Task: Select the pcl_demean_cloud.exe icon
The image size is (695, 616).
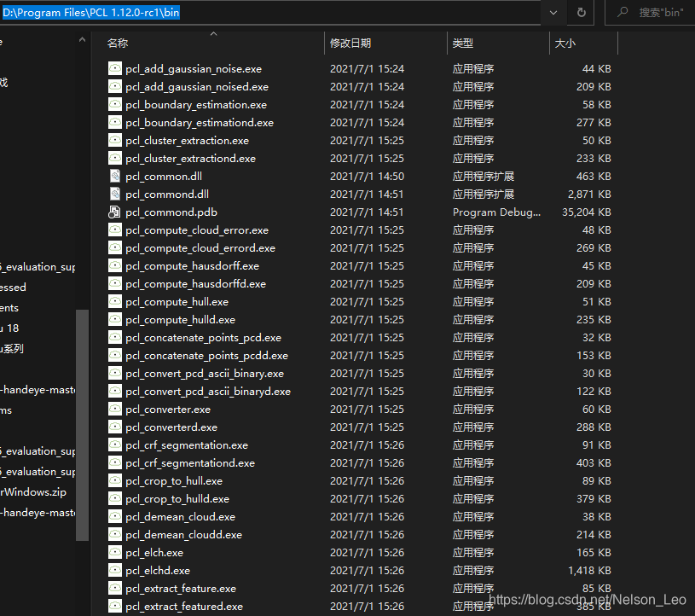Action: coord(115,517)
